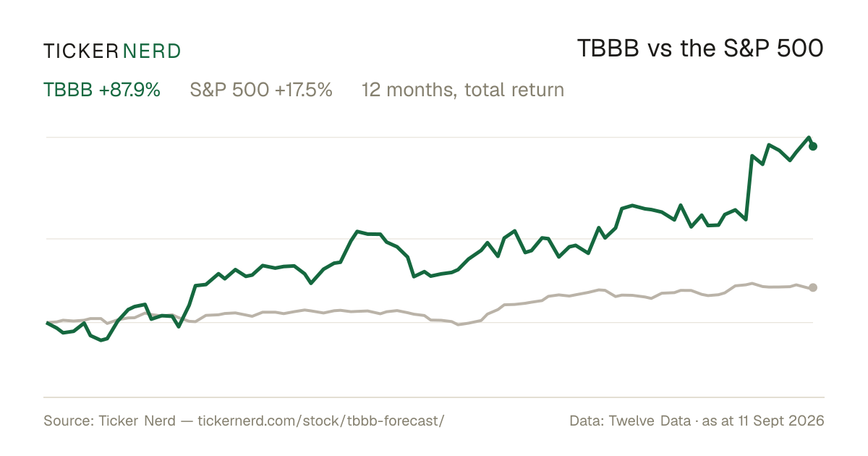
Task: Click the middle horizontal gridline
Action: (430, 238)
